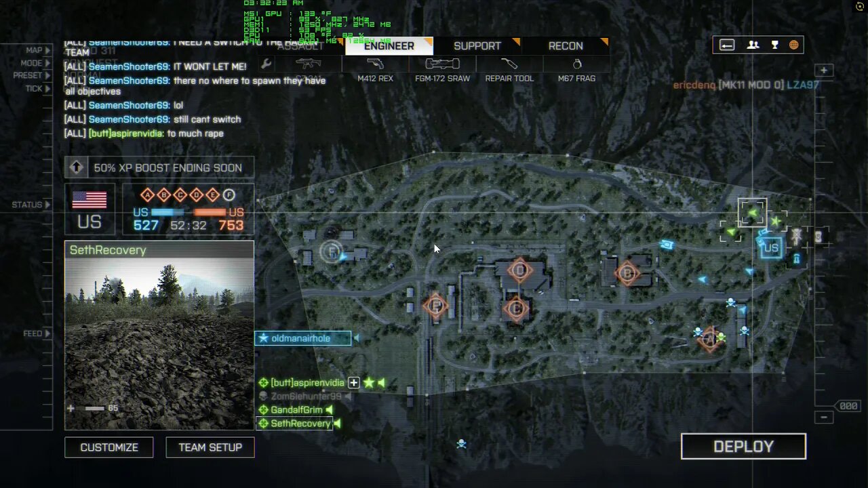868x488 pixels.
Task: Open the Customize loadout screen
Action: click(109, 447)
